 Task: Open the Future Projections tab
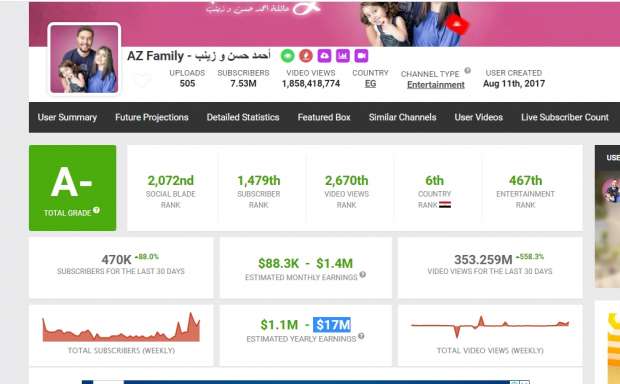tap(152, 117)
